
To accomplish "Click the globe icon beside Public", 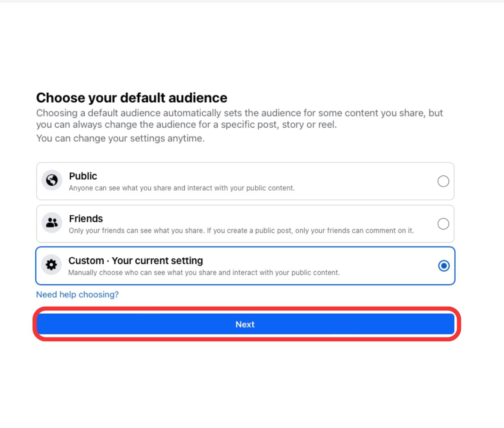I will point(52,180).
